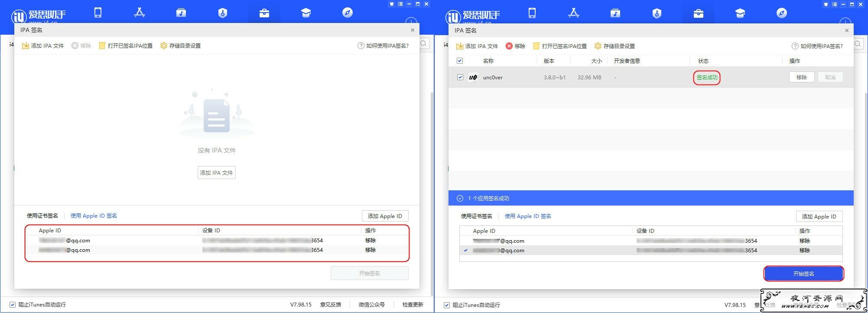
Task: Click the blue 开始签名 button in right dialog
Action: click(x=804, y=274)
